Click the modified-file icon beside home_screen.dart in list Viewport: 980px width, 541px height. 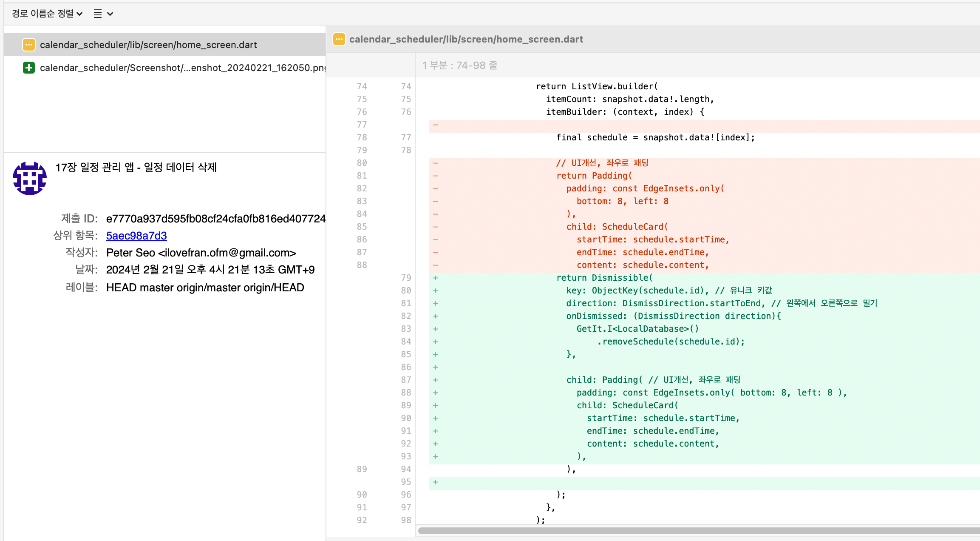click(29, 45)
